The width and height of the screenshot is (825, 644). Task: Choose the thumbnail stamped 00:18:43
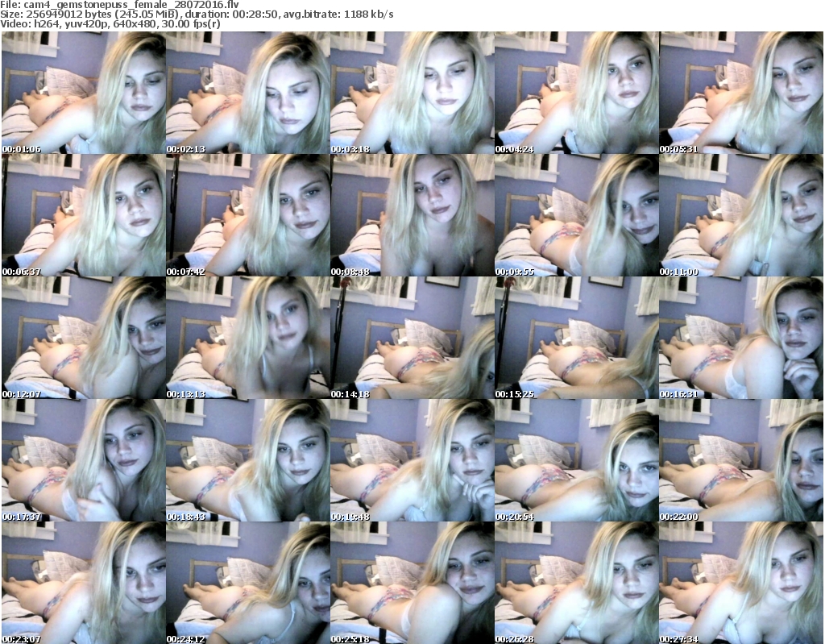click(x=248, y=460)
